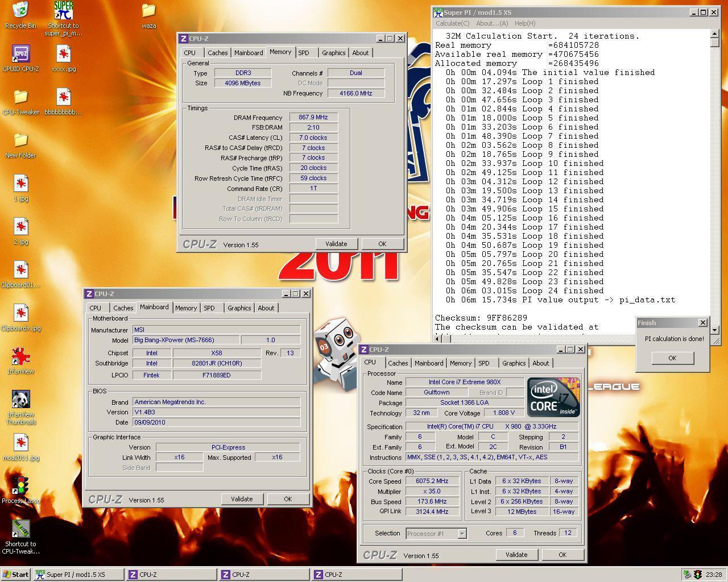Select DRAM Frequency 867.9 MHz field
Image resolution: width=728 pixels, height=582 pixels.
[313, 117]
